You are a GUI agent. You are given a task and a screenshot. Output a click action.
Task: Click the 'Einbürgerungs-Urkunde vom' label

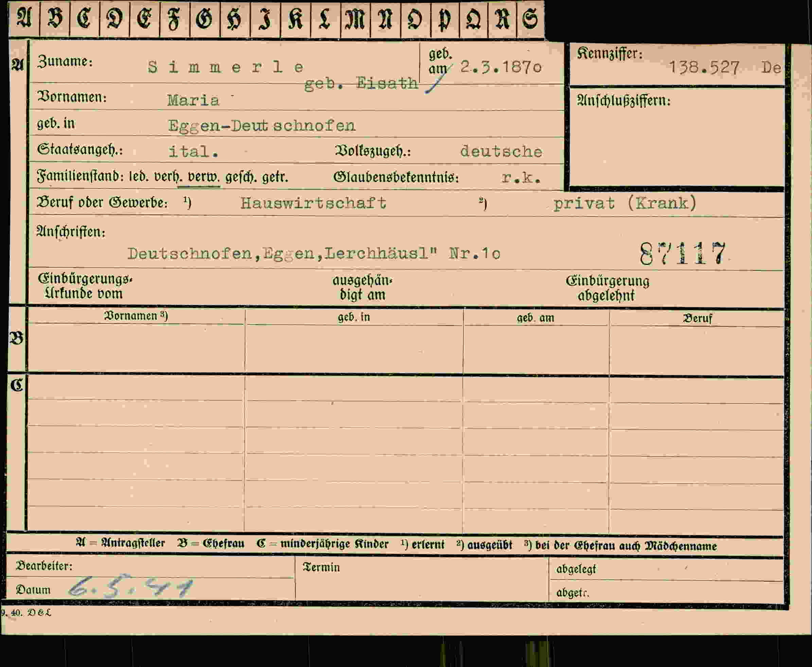85,286
